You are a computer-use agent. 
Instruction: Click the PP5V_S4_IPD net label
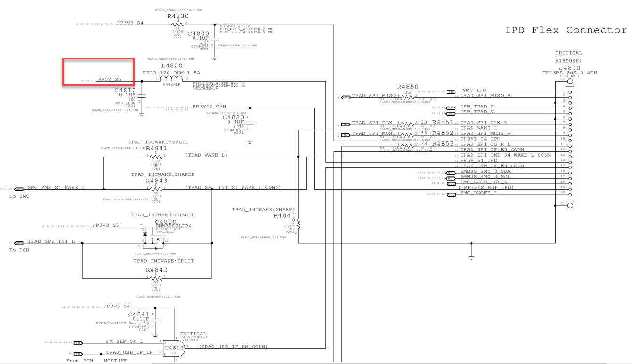[479, 161]
